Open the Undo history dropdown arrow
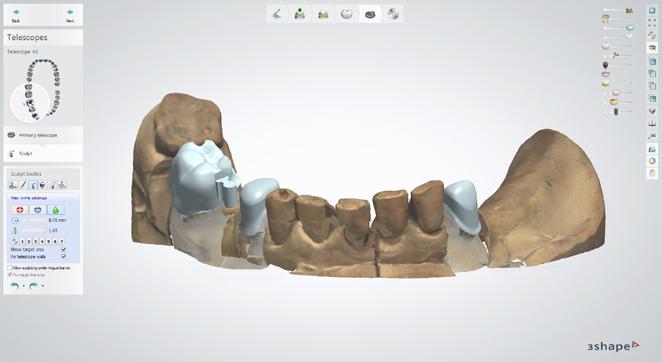The width and height of the screenshot is (662, 362). pyautogui.click(x=23, y=286)
